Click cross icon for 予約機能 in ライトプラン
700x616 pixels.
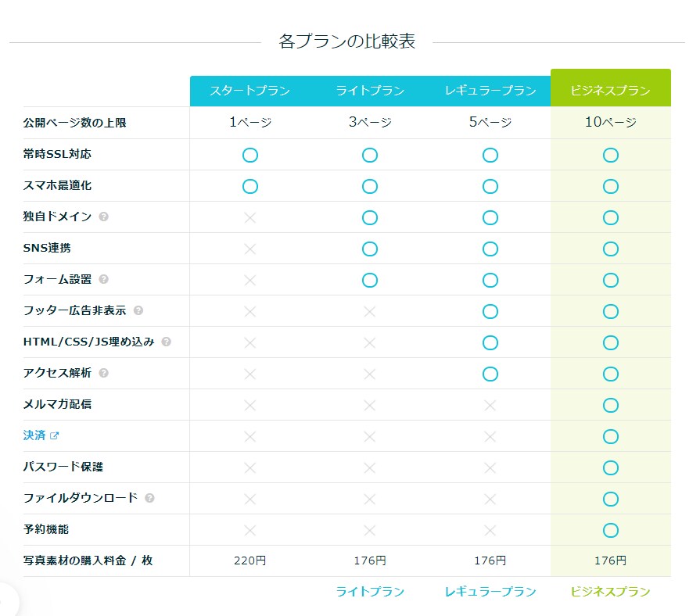(x=370, y=530)
